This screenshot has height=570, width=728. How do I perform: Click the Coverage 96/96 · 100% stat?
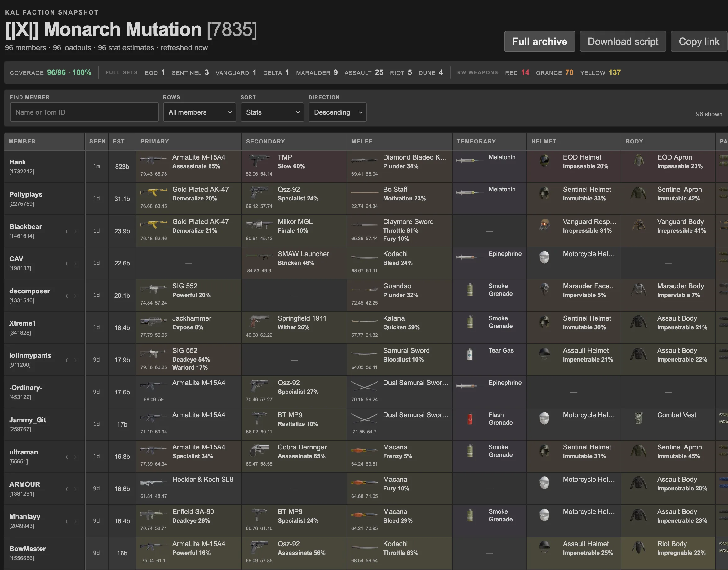[51, 72]
